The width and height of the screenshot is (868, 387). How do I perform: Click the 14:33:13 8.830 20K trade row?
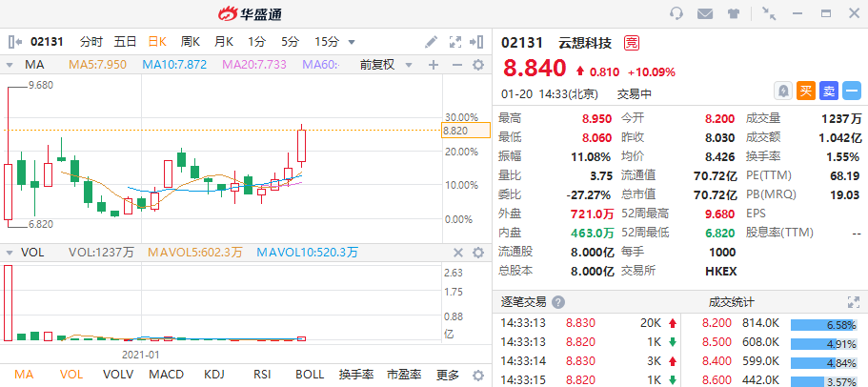click(589, 323)
